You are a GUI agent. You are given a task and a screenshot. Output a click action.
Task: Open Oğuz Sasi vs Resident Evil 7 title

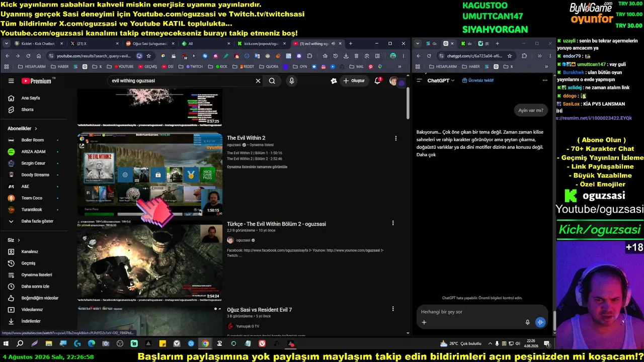tap(259, 310)
